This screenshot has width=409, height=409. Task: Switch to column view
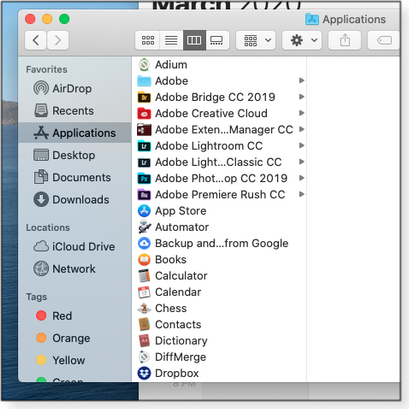point(194,40)
